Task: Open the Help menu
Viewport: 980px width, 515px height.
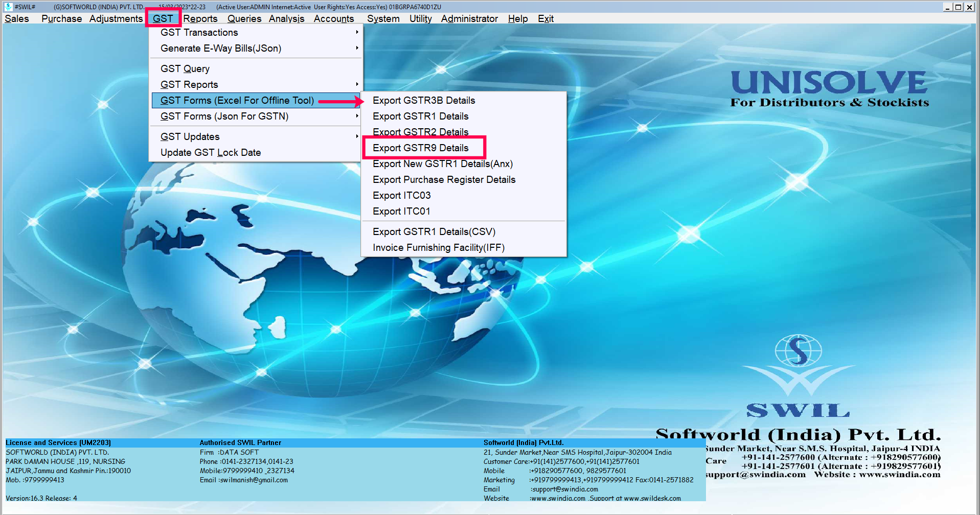Action: point(518,18)
